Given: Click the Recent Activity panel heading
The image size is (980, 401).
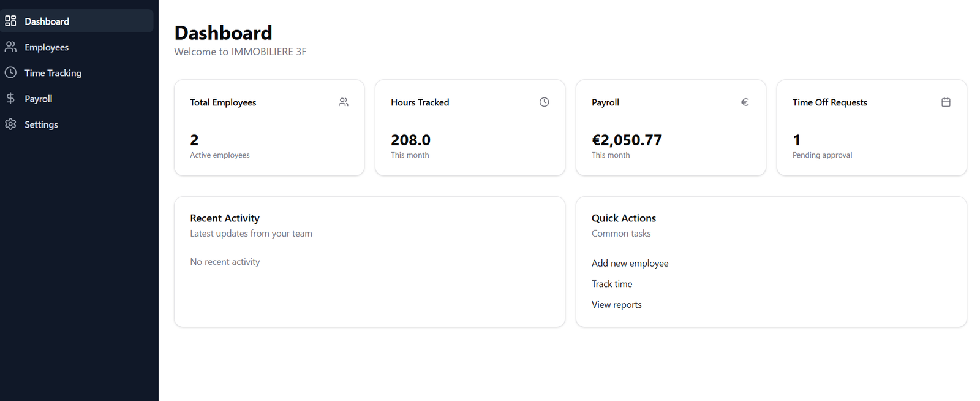Looking at the screenshot, I should [x=225, y=218].
